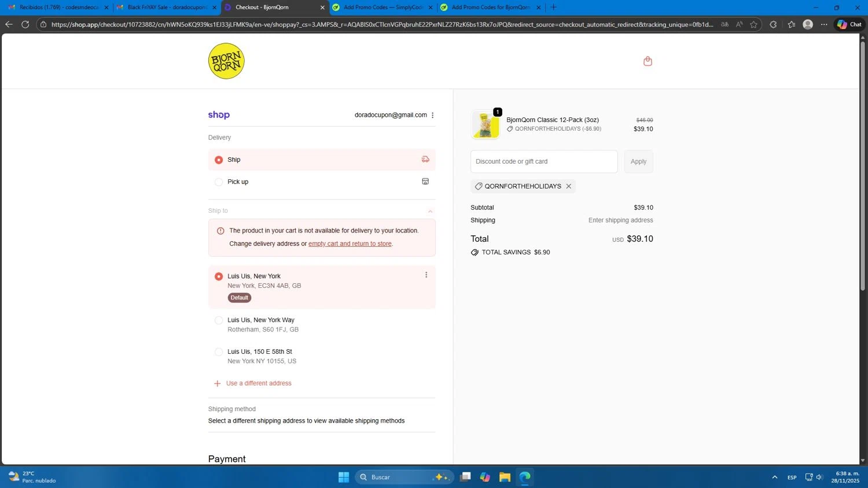868x488 pixels.
Task: Click the page vertical scrollbar
Action: pyautogui.click(x=863, y=167)
